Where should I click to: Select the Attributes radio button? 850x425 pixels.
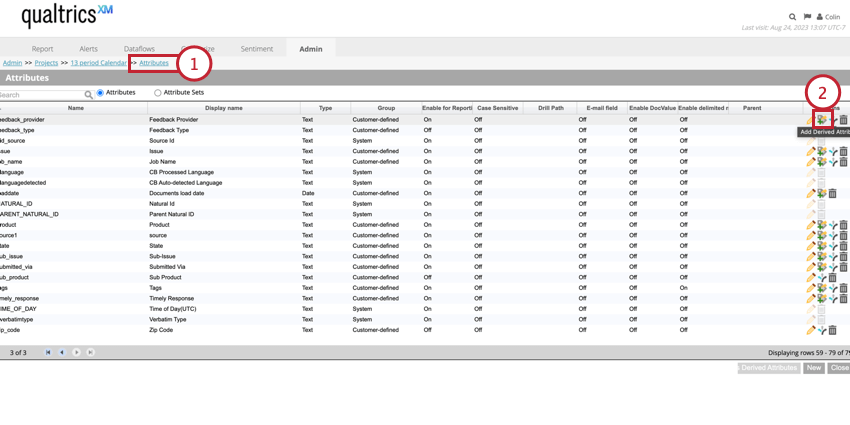(100, 93)
